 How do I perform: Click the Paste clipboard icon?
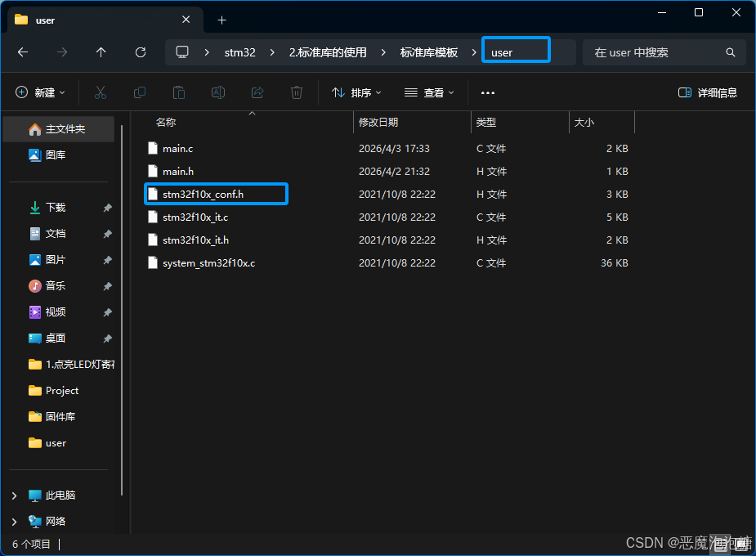tap(179, 92)
